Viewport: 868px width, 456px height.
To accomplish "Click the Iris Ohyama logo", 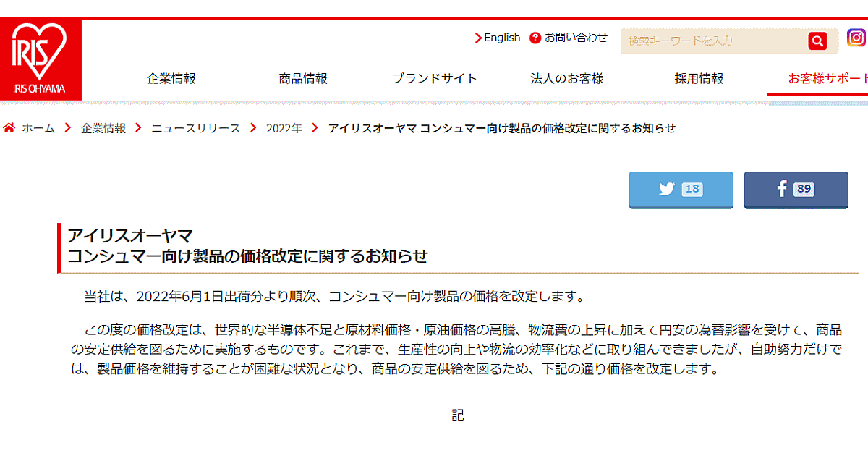I will (x=40, y=60).
